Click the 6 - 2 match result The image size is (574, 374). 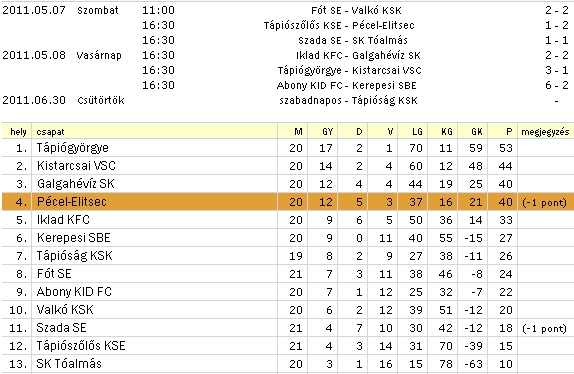click(x=556, y=85)
